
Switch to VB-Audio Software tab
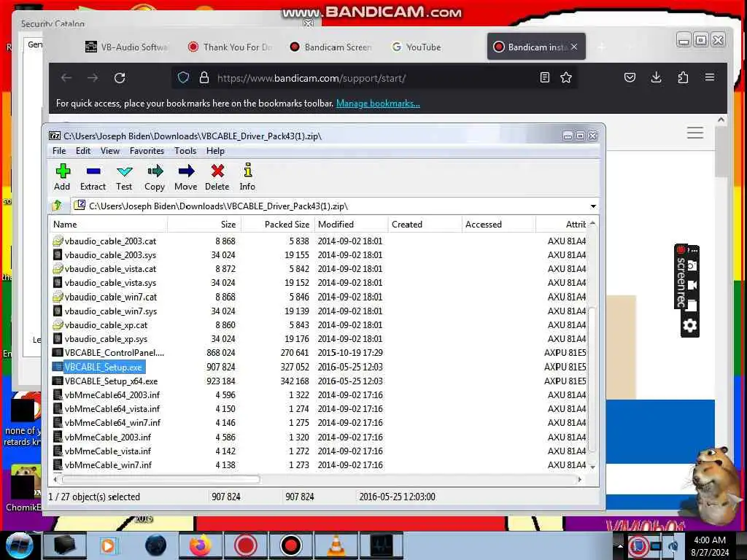click(126, 47)
